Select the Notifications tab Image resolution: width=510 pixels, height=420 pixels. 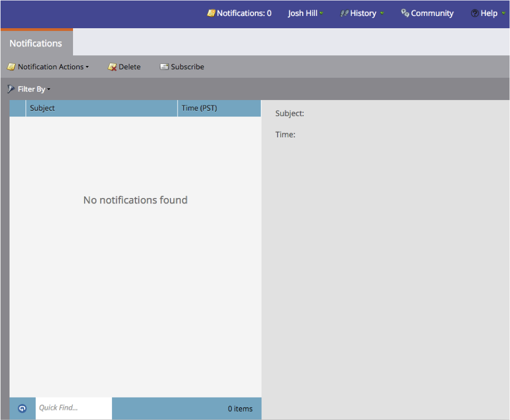(36, 43)
